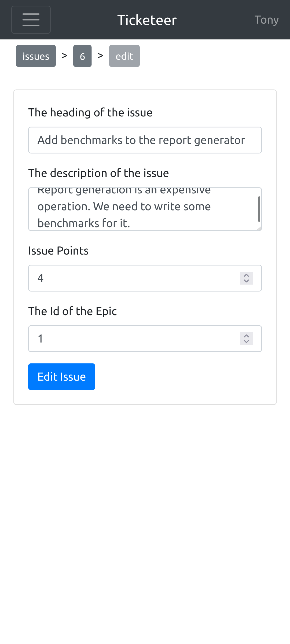The image size is (290, 644).
Task: Click the Issue Points label
Action: click(x=58, y=251)
